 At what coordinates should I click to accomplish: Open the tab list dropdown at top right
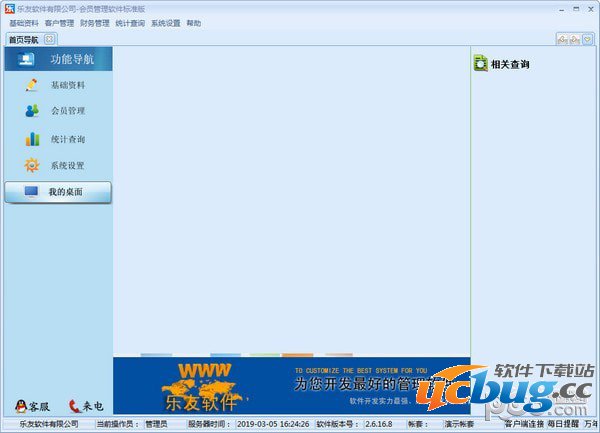[x=588, y=39]
